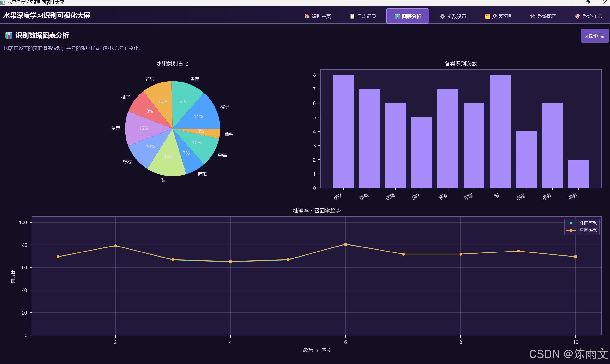610x364 pixels.
Task: Click the 西瓜 bar in bar chart
Action: (x=526, y=160)
